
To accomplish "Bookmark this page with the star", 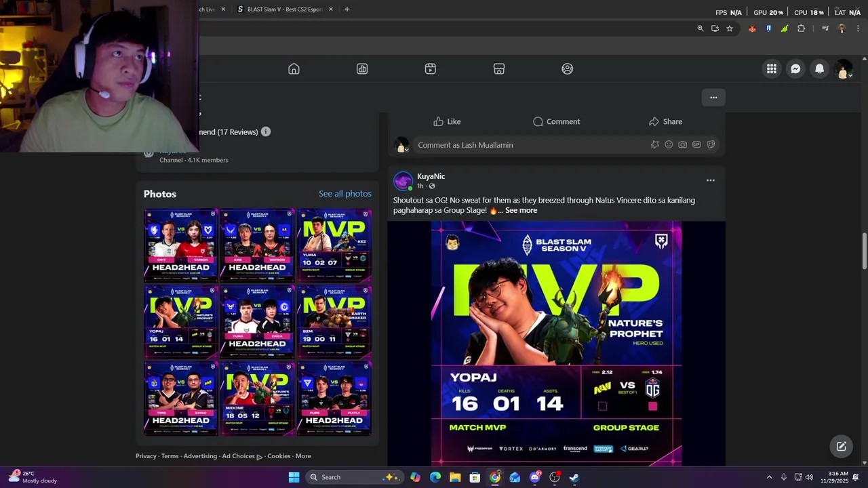I will (x=730, y=28).
